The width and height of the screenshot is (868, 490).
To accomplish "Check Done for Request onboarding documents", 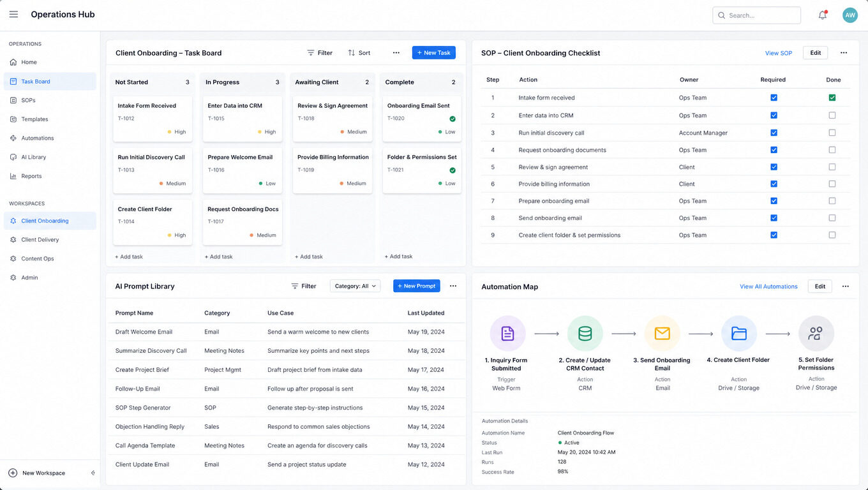I will [832, 150].
